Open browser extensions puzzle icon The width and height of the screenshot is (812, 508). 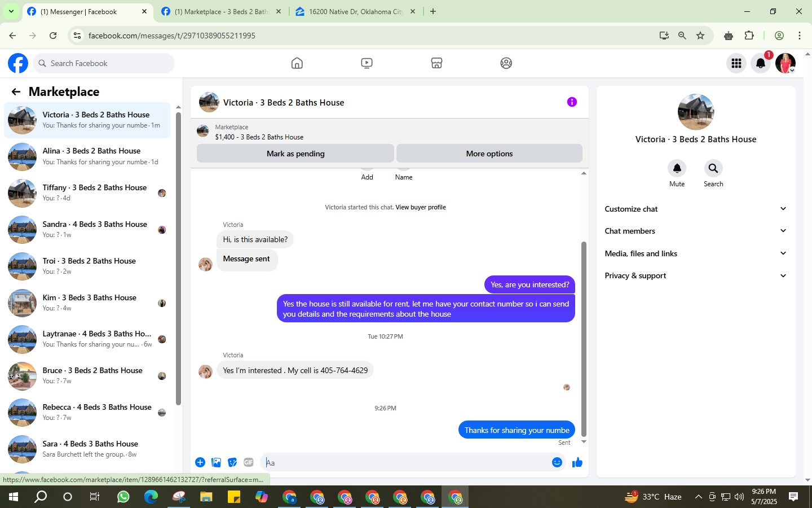point(749,36)
